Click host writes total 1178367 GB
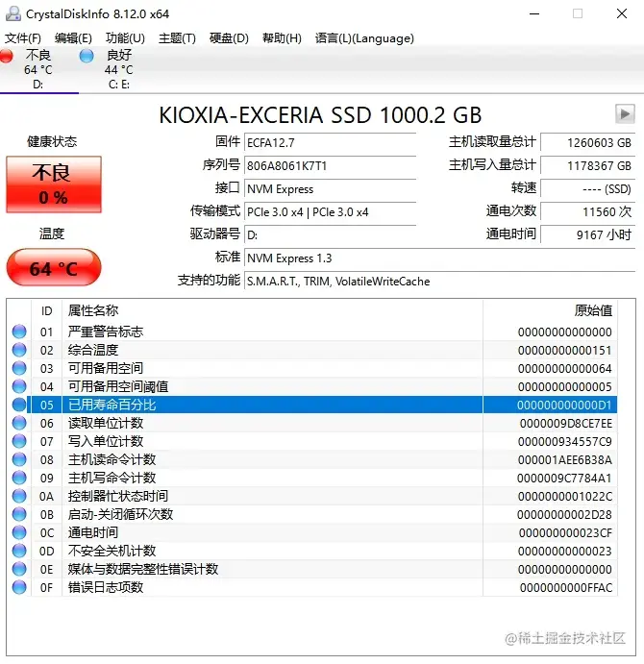Viewport: 644px width, 664px height. tap(588, 165)
